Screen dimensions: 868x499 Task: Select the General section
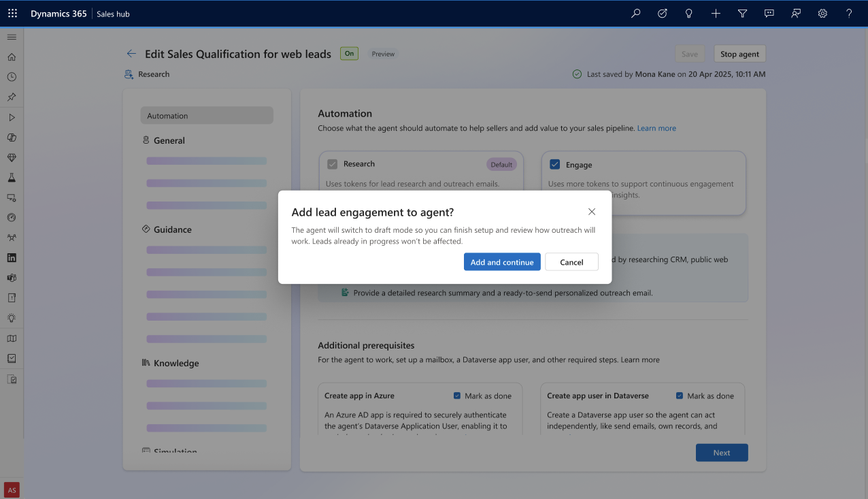click(x=169, y=140)
